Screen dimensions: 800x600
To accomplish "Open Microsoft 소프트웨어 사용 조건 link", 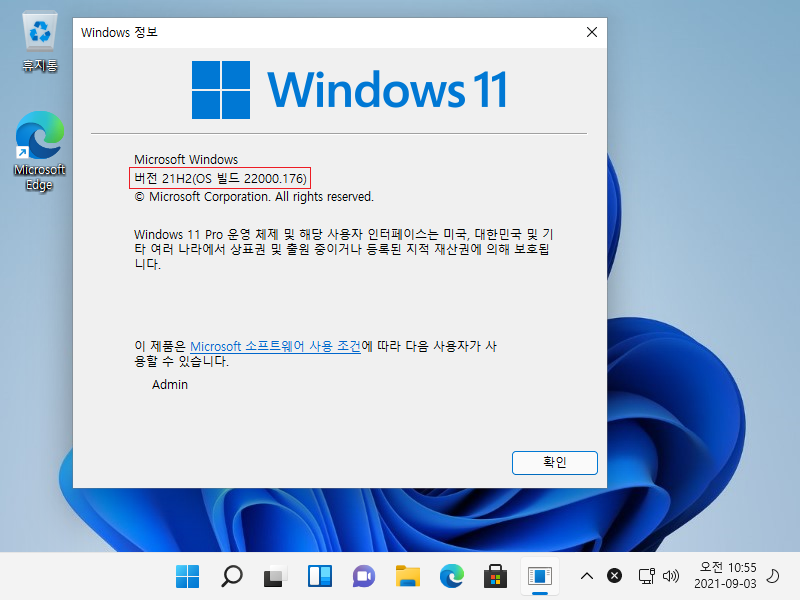I will (x=275, y=346).
